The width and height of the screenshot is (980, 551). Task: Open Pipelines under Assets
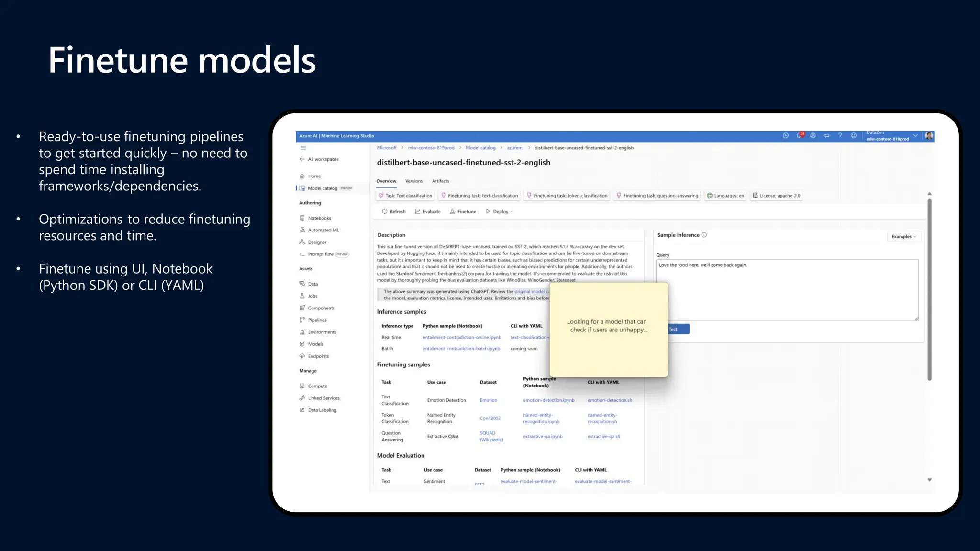317,320
